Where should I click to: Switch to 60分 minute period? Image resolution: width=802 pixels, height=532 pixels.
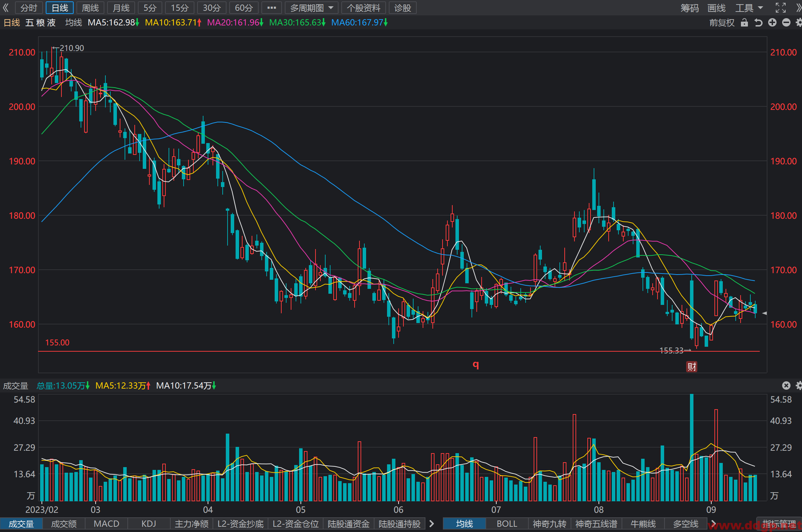[x=244, y=8]
